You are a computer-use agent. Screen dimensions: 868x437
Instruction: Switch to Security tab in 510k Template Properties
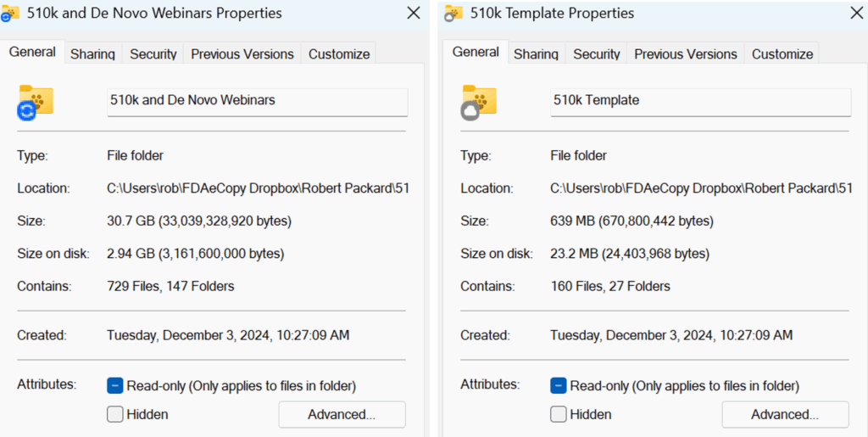pyautogui.click(x=597, y=53)
